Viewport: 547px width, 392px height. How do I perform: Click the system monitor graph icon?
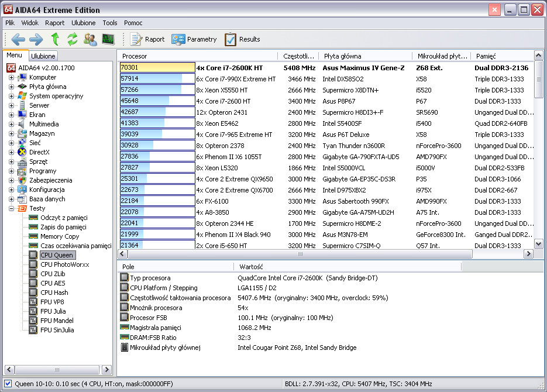(108, 39)
